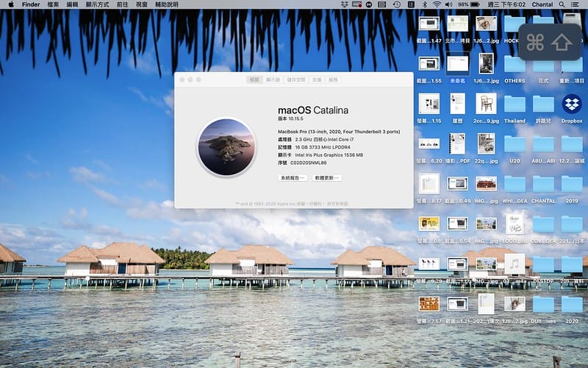Switch to the 支援 tab
The image size is (588, 368).
318,79
